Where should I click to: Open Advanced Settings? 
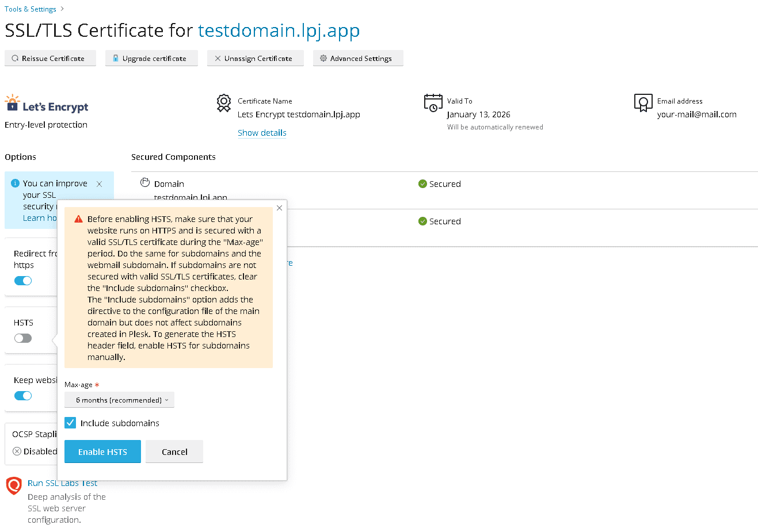(x=357, y=58)
